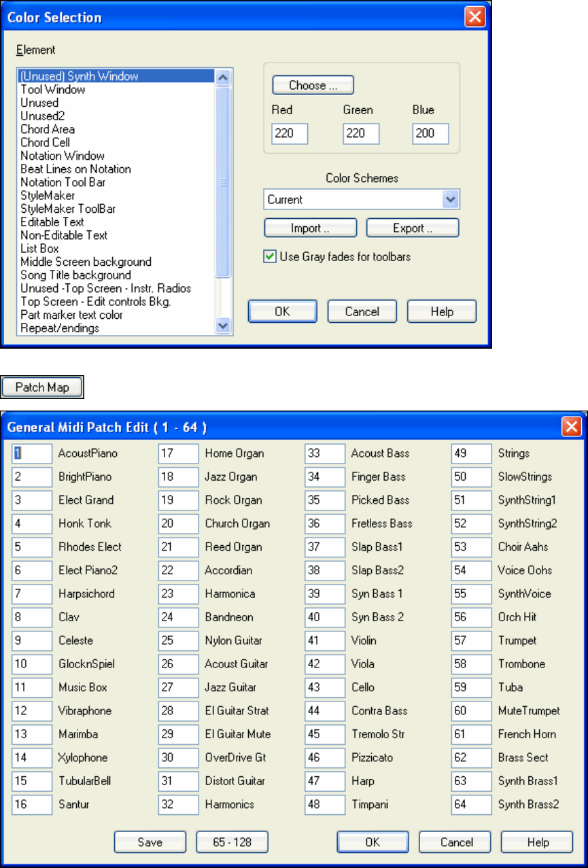Click the Timpani patch number field

click(325, 804)
